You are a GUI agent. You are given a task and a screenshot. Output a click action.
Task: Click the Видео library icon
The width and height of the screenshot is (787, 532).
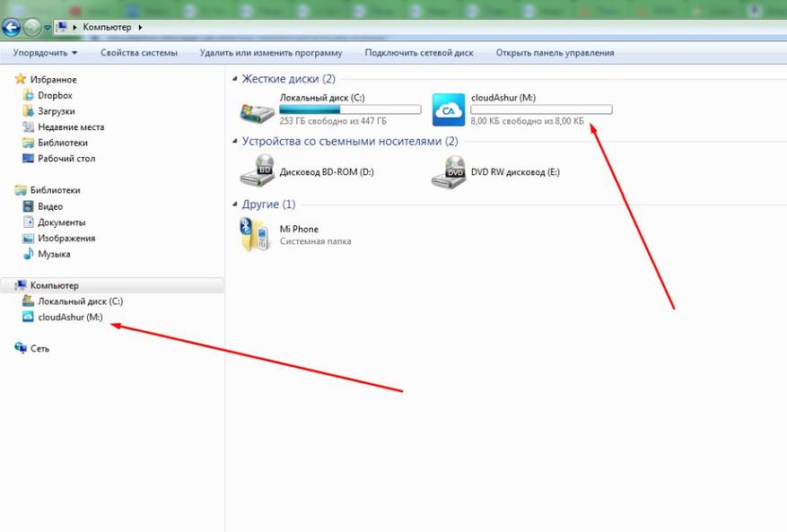pyautogui.click(x=29, y=205)
